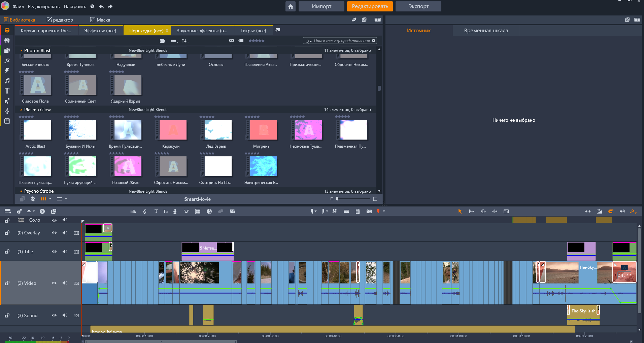Screen dimensions: 644x343
Task: Open transitions lightning category in sidebar
Action: point(7,71)
